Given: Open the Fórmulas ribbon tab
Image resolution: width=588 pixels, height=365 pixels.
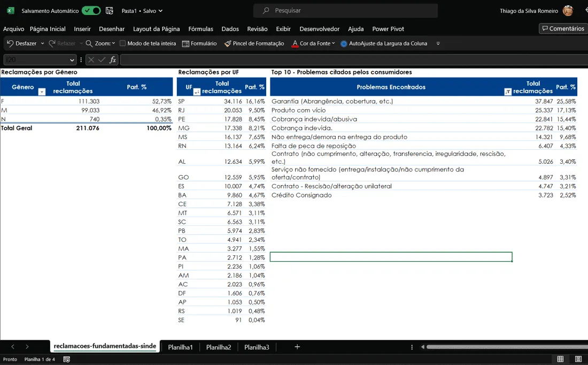Looking at the screenshot, I should click(200, 29).
